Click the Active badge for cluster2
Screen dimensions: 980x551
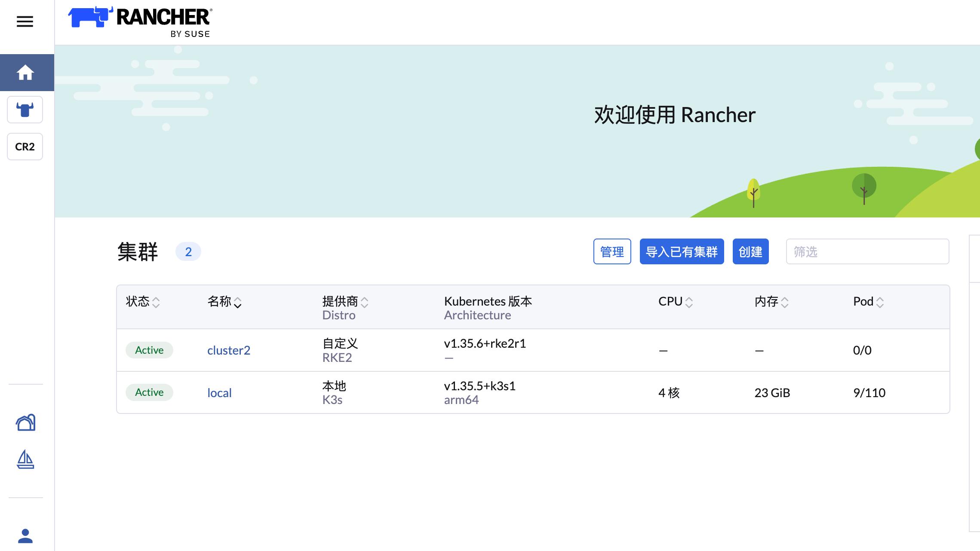(x=149, y=350)
